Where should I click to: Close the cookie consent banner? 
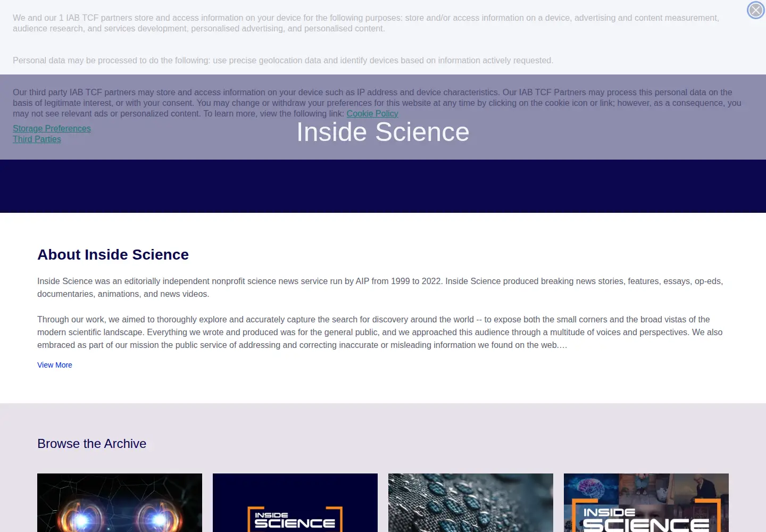(755, 10)
